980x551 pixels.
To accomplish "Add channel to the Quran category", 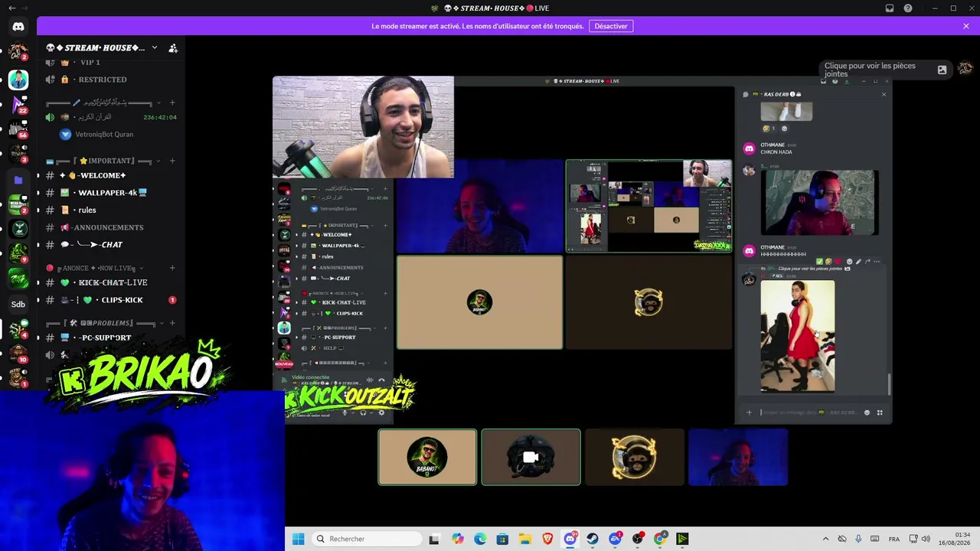I will [172, 103].
